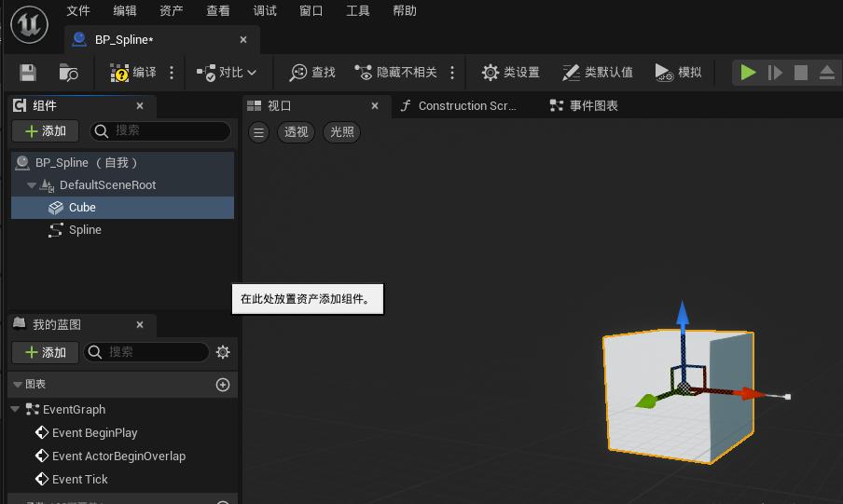843x504 pixels.
Task: Collapse the EventGraph section
Action: coord(15,410)
